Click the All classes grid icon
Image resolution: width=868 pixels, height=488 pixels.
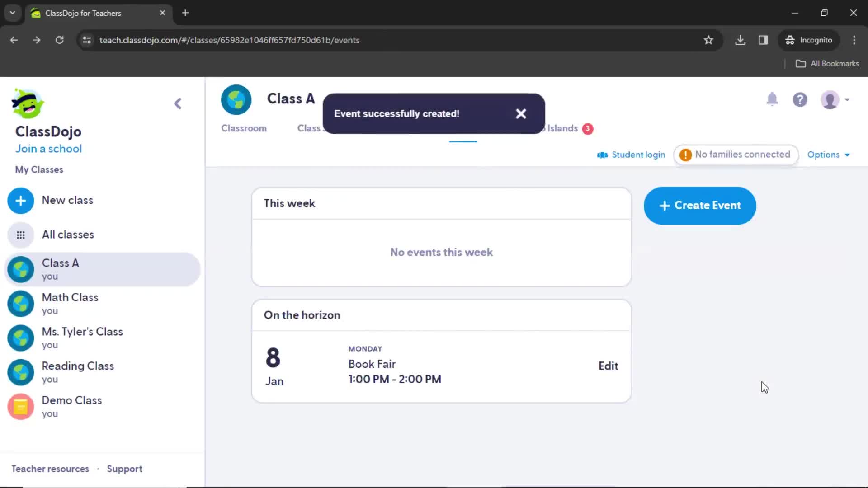[x=20, y=234]
